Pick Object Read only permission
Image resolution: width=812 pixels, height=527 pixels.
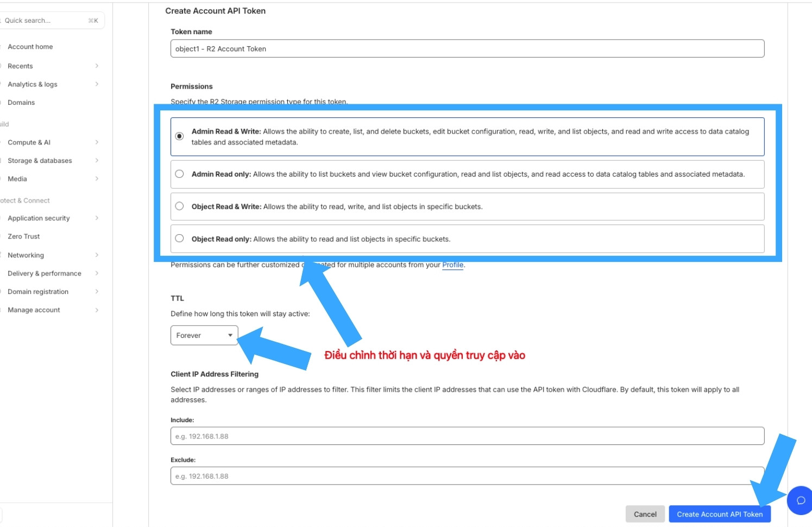click(180, 239)
